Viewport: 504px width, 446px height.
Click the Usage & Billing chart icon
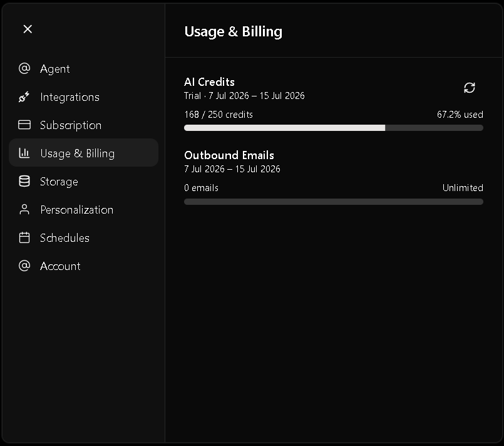coord(24,153)
